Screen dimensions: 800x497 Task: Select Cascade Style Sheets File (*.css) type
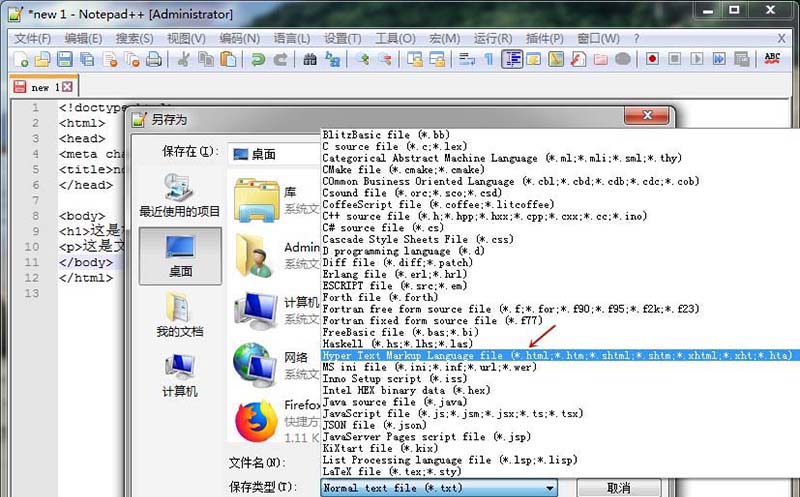(x=558, y=239)
